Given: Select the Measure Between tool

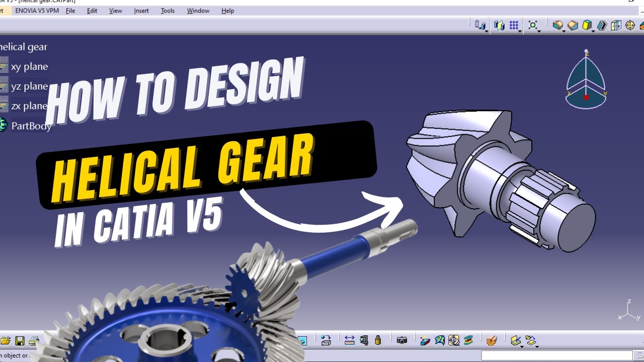Looking at the screenshot, I should (x=350, y=340).
